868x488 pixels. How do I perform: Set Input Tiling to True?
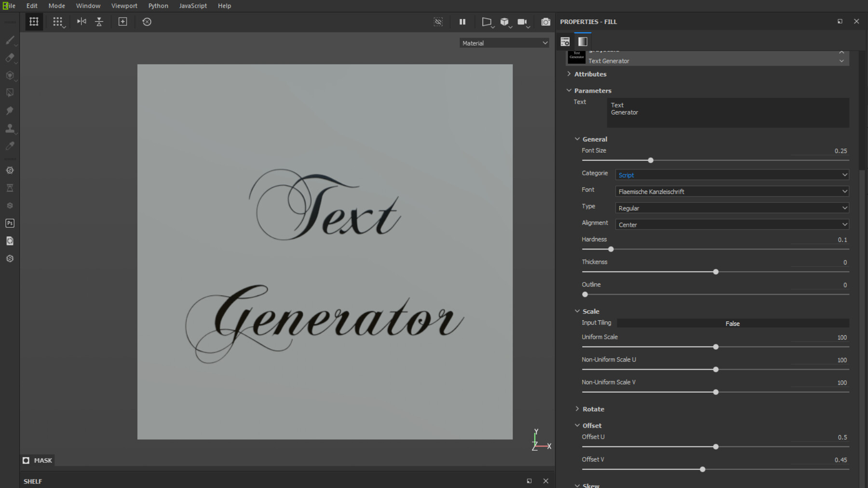pyautogui.click(x=732, y=323)
